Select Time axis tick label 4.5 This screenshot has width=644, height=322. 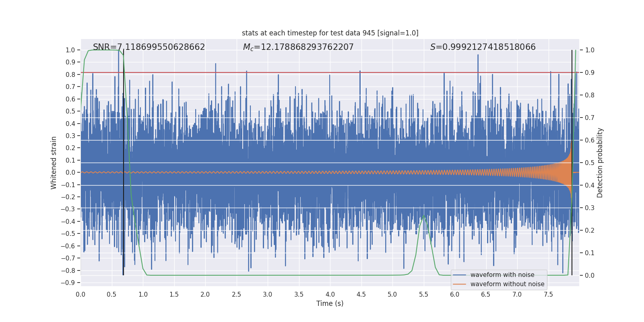pyautogui.click(x=361, y=294)
